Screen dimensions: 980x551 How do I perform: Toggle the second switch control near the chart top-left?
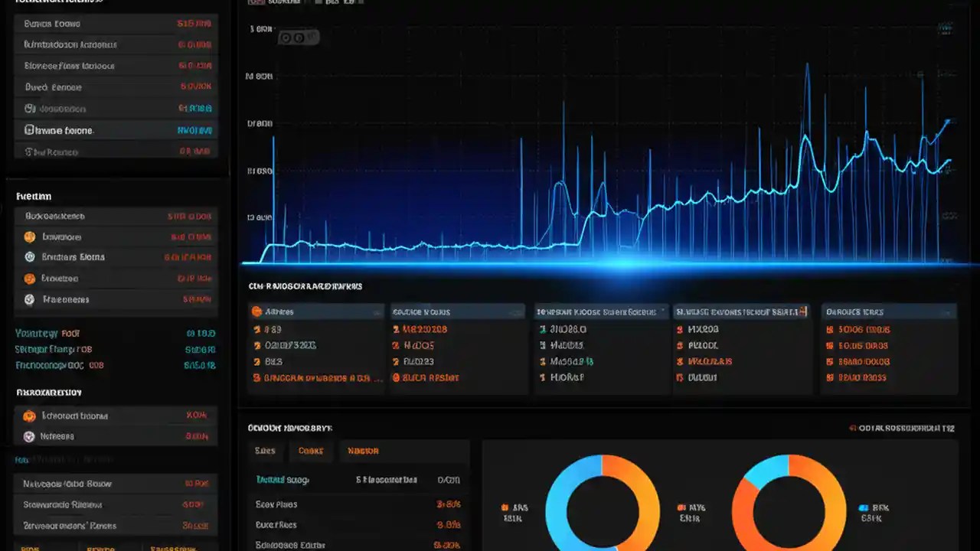point(301,37)
